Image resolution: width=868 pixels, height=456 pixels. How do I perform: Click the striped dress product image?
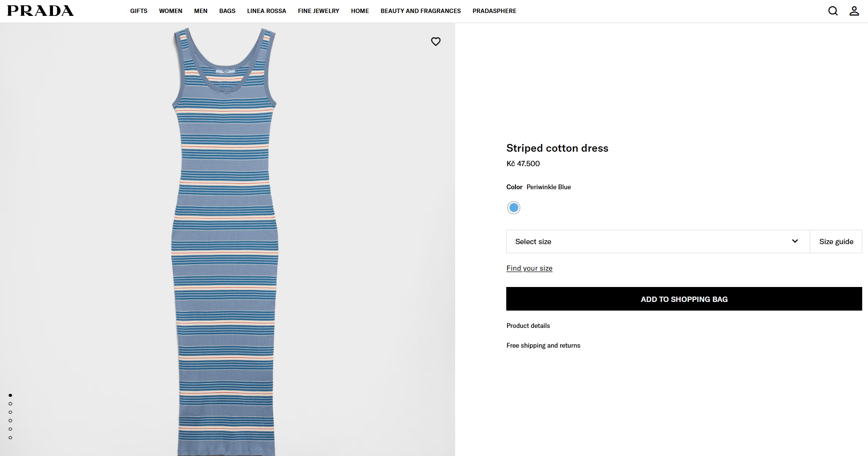pos(225,241)
